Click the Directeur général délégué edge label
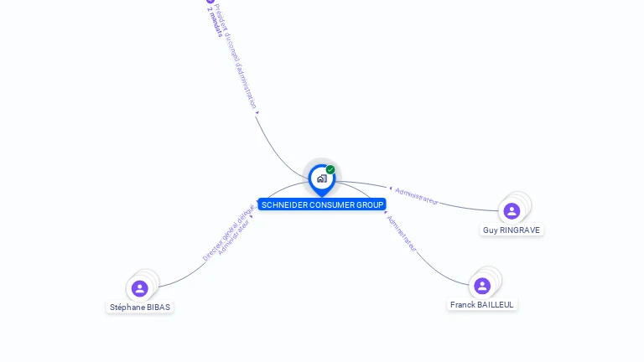This screenshot has width=644, height=362. point(228,233)
